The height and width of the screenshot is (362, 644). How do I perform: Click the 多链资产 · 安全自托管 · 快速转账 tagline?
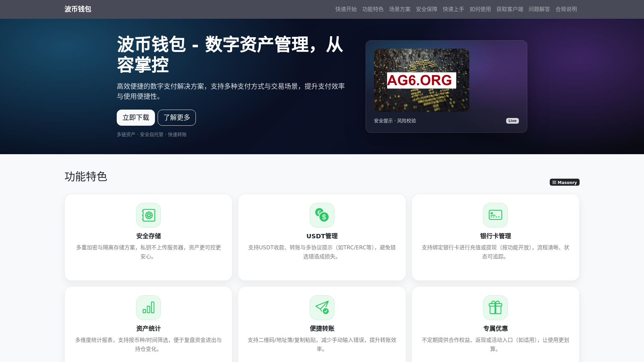pos(152,134)
